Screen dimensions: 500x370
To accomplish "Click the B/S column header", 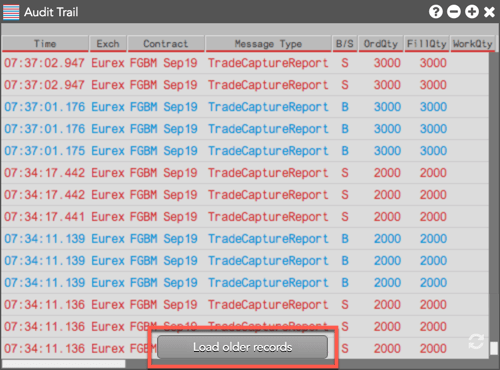I will (x=344, y=44).
